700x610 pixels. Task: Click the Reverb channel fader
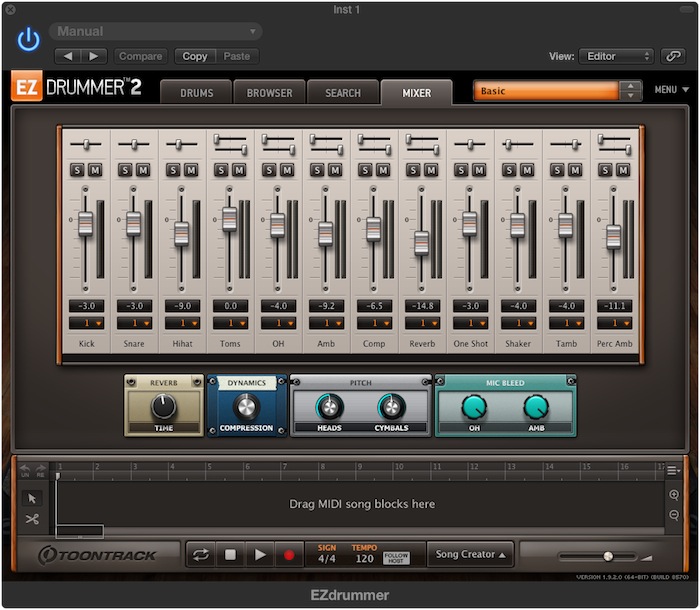[x=421, y=243]
